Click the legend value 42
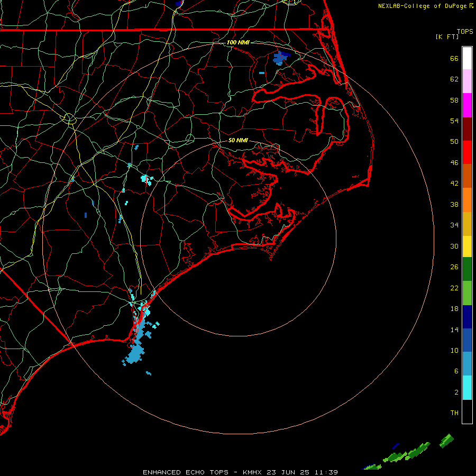The width and height of the screenshot is (476, 476). [x=454, y=184]
